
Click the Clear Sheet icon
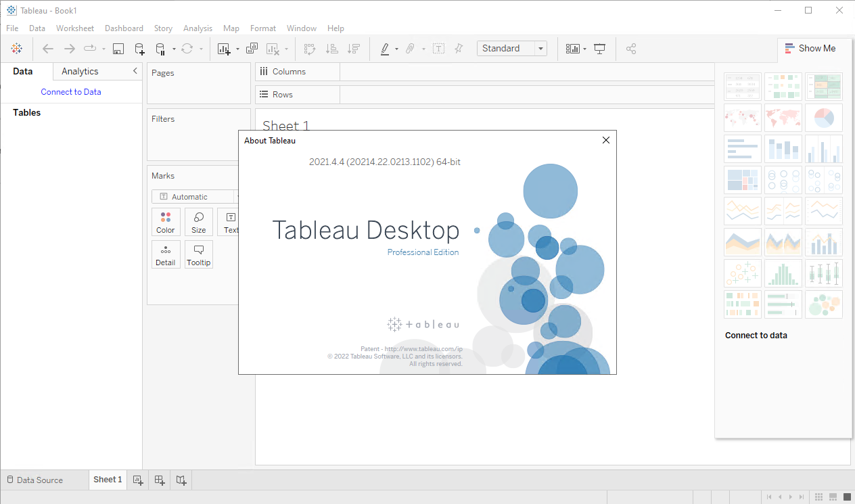click(273, 49)
